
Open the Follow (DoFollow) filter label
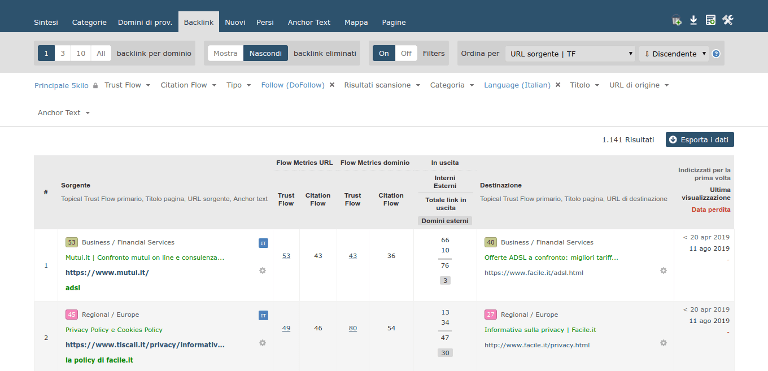coord(293,85)
